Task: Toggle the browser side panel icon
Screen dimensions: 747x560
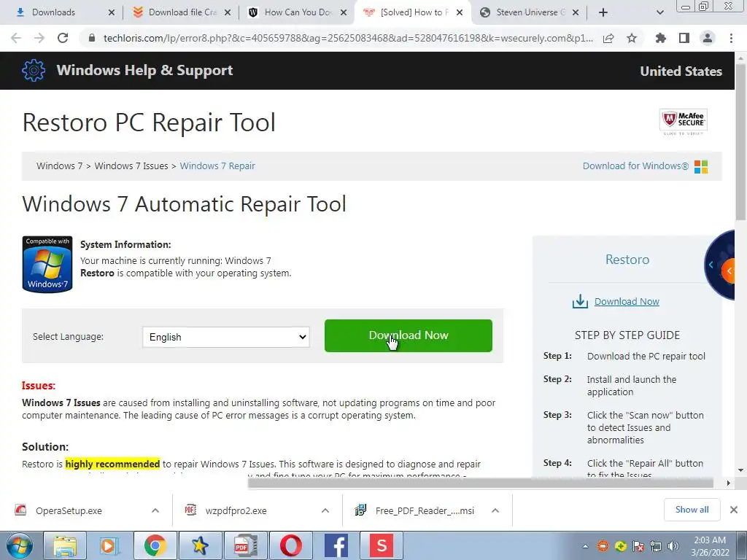Action: click(x=684, y=38)
